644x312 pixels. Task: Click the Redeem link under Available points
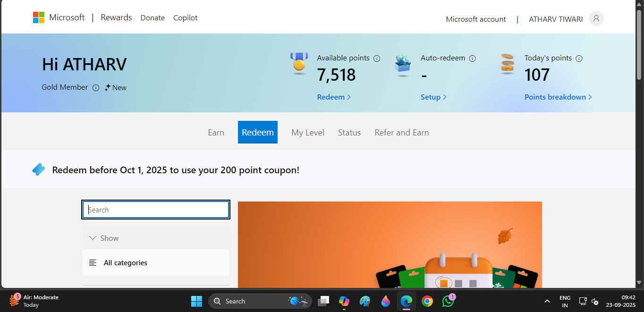tap(334, 97)
